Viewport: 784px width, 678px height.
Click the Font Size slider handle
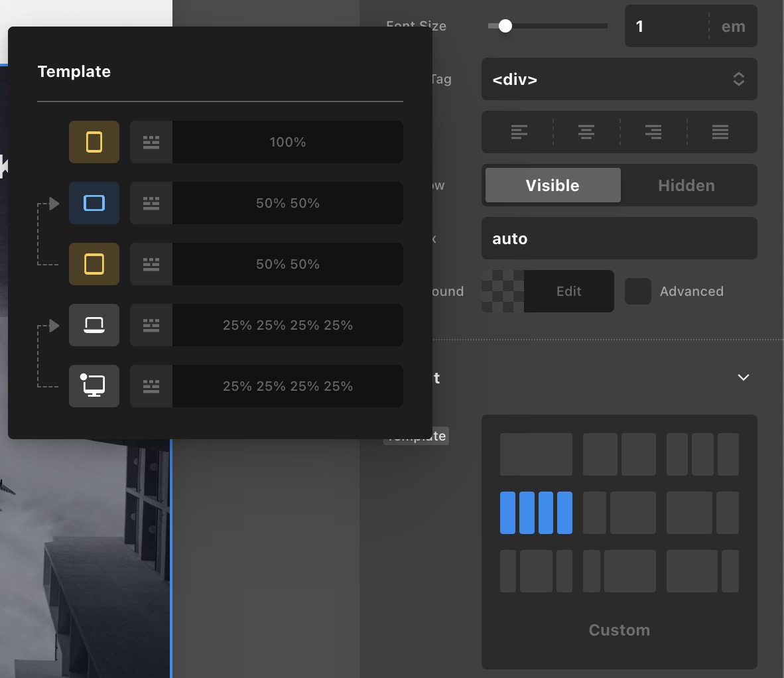pos(505,26)
